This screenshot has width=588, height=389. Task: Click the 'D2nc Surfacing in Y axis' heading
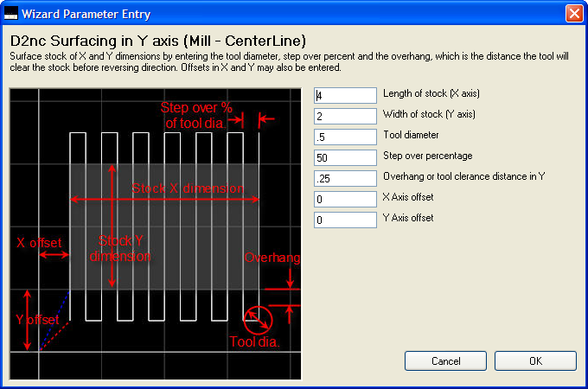tap(158, 41)
